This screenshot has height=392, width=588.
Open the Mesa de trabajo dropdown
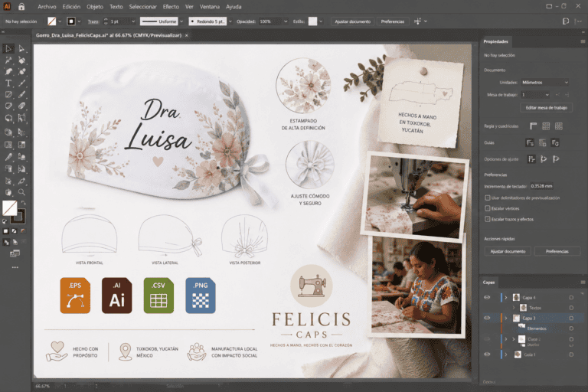535,94
